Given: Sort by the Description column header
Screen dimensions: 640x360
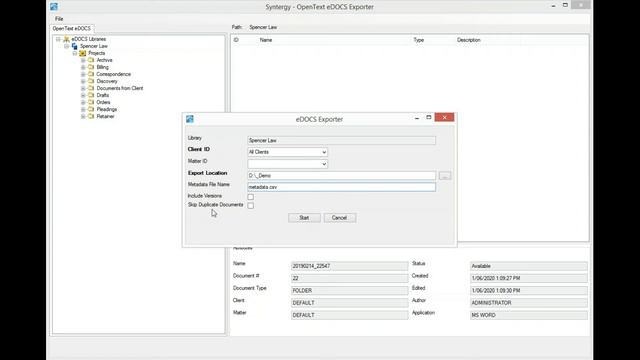Looking at the screenshot, I should [469, 40].
